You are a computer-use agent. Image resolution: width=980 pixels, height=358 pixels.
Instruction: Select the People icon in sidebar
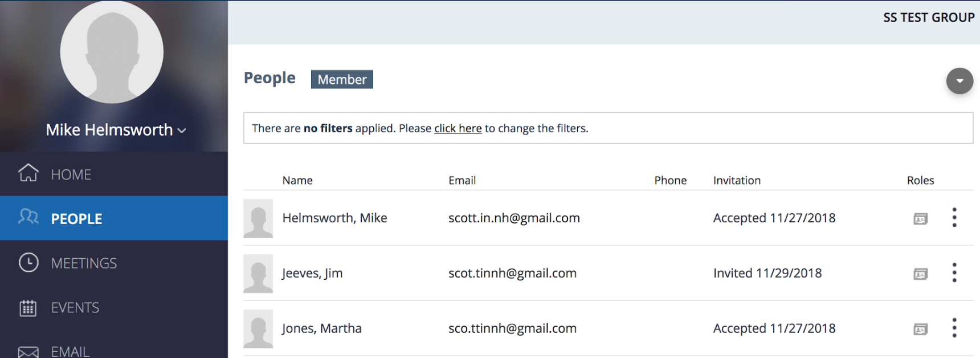(28, 217)
